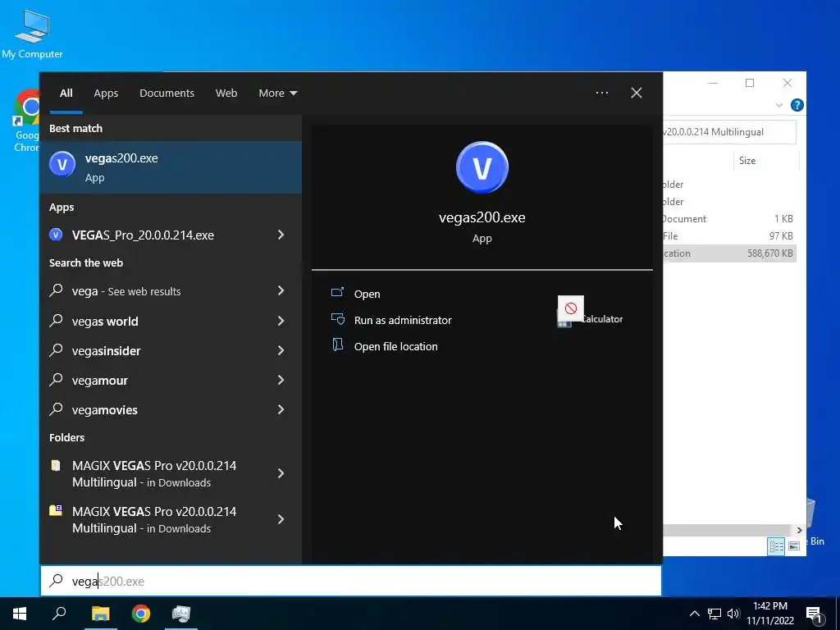The image size is (840, 630).
Task: Click the magnifier icon in search box
Action: (x=57, y=580)
